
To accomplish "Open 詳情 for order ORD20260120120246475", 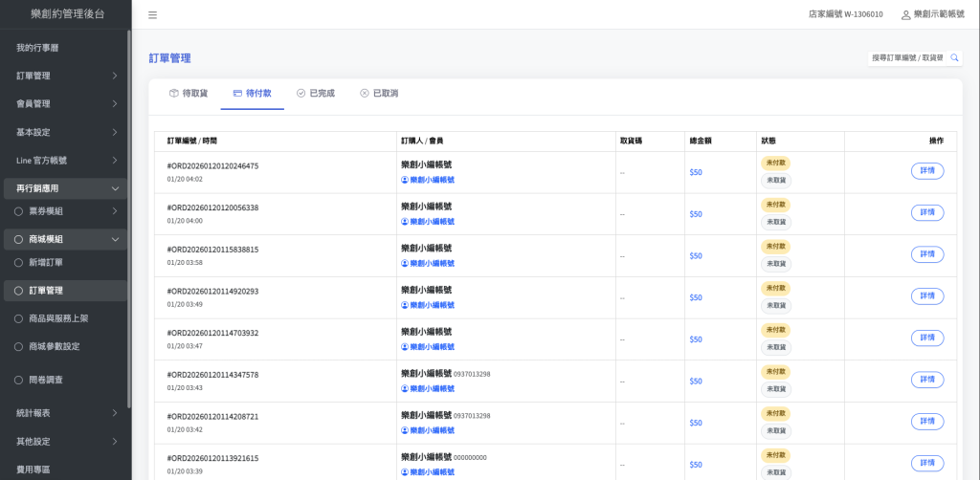I will point(926,171).
